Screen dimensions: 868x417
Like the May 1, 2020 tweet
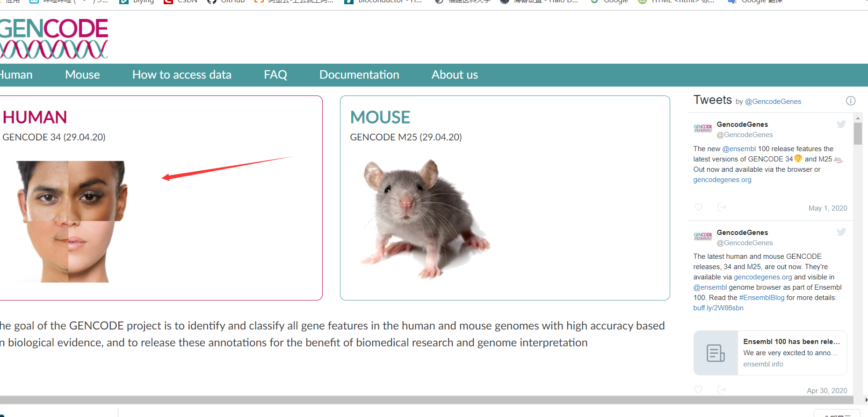pos(698,207)
